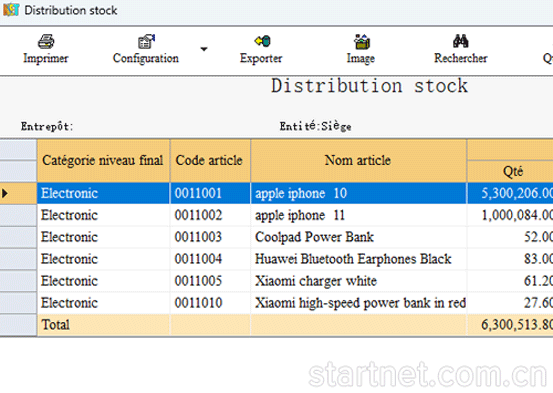This screenshot has height=393, width=553.
Task: Click the Distribution stock window app icon
Action: tap(11, 10)
